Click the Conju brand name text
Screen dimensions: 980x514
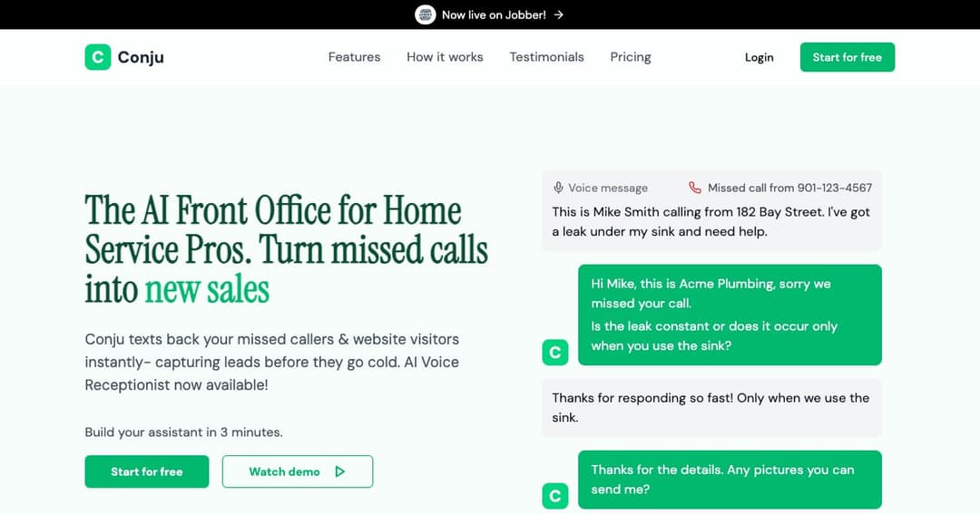pos(141,57)
